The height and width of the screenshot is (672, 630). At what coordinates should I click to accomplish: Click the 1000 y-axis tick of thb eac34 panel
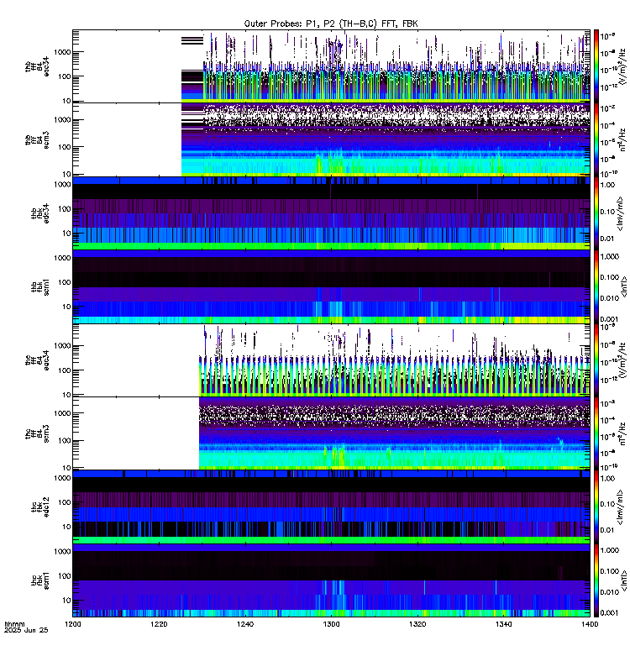coord(62,52)
